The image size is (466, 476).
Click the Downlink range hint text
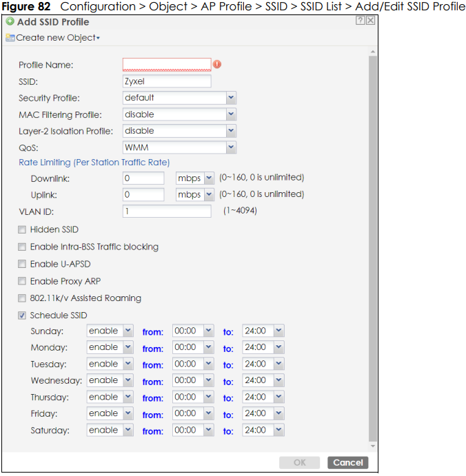(261, 177)
